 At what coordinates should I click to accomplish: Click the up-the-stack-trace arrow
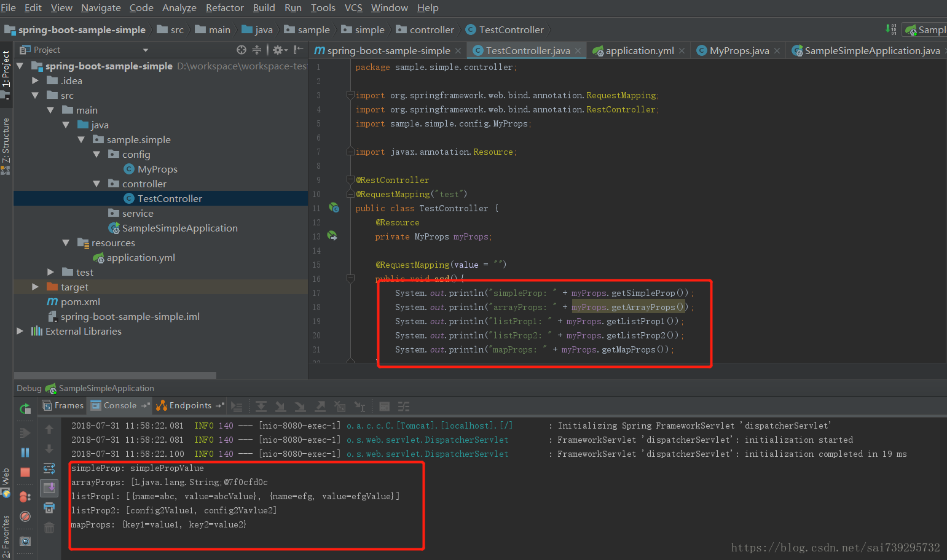tap(49, 429)
